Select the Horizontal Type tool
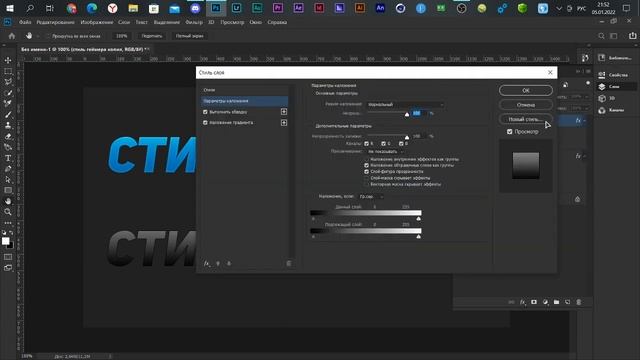Viewport: 640px width, 360px height. [8, 158]
